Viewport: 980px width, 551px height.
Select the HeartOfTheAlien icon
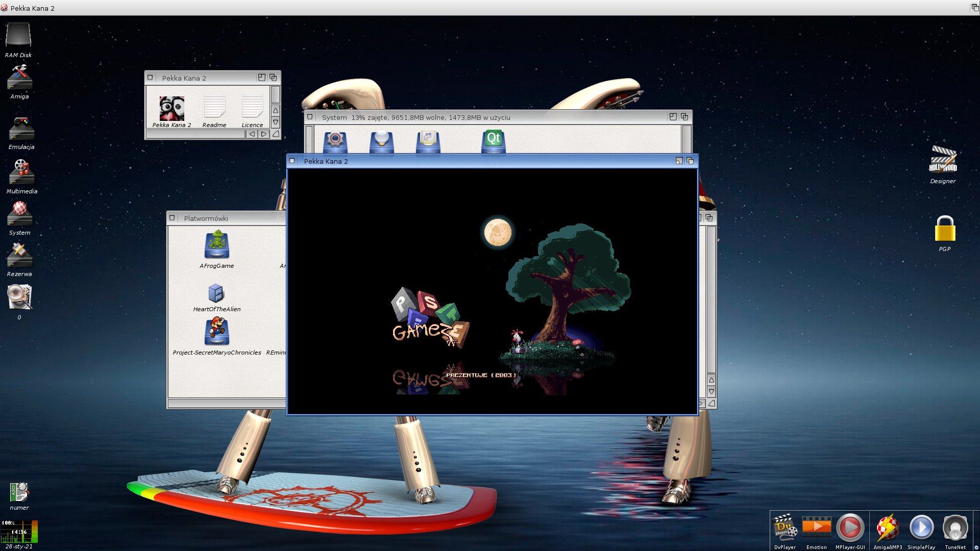[216, 293]
